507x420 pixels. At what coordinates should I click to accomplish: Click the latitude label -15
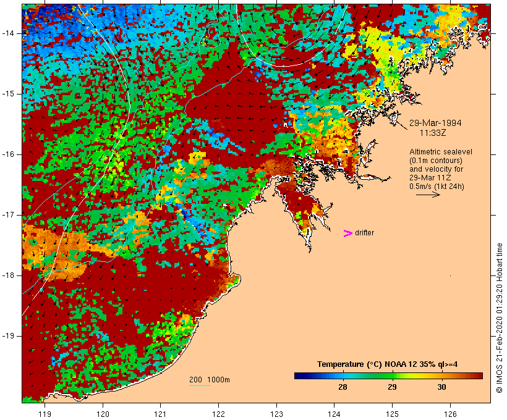click(x=8, y=94)
